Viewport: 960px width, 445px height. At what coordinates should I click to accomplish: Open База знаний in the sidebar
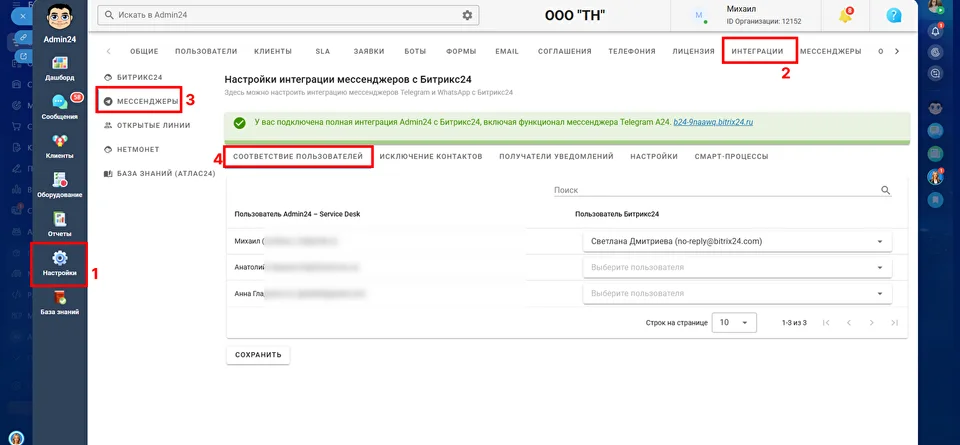pos(59,302)
